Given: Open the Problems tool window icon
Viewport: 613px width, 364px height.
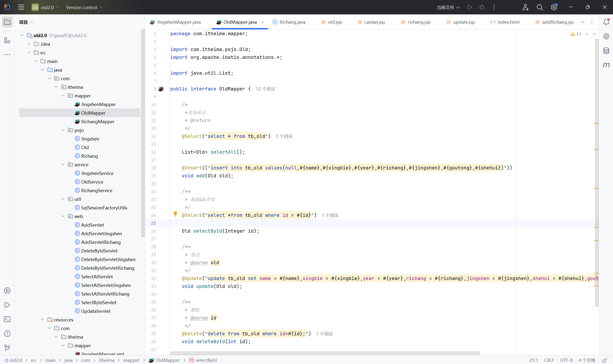Looking at the screenshot, I should (7, 334).
